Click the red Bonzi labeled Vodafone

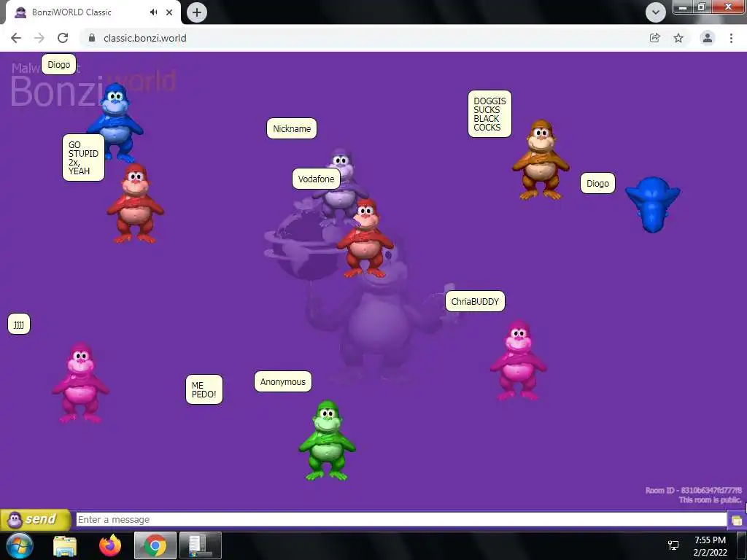pyautogui.click(x=365, y=238)
